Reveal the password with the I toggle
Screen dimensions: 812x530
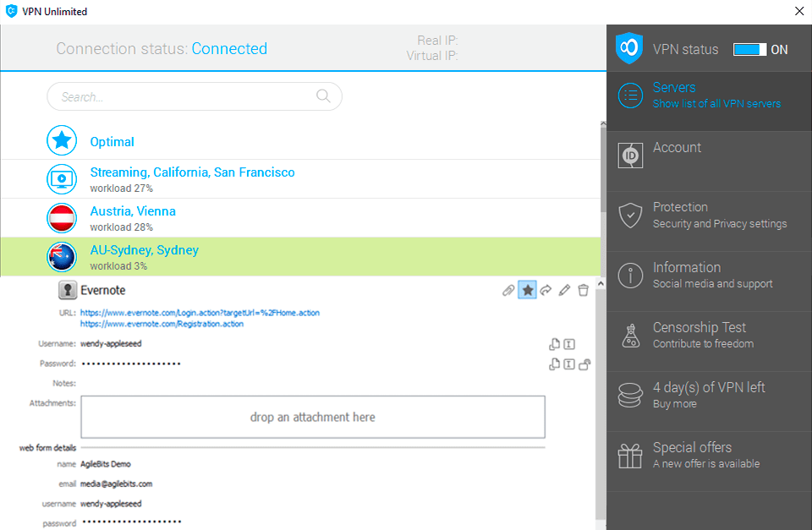(568, 364)
